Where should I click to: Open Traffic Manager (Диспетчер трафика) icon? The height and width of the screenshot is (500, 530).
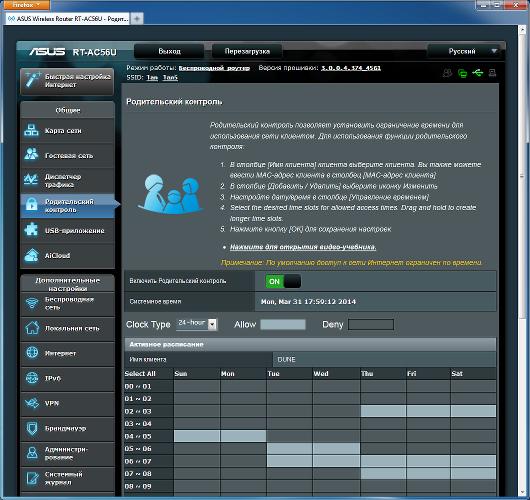click(x=31, y=179)
